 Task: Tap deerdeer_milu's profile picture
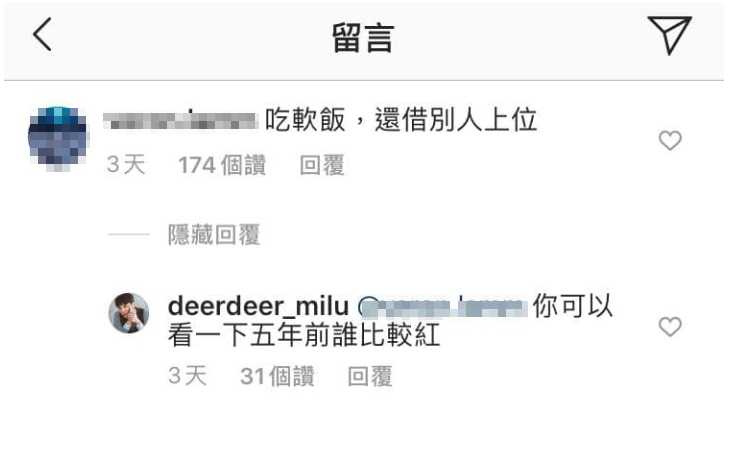point(129,313)
